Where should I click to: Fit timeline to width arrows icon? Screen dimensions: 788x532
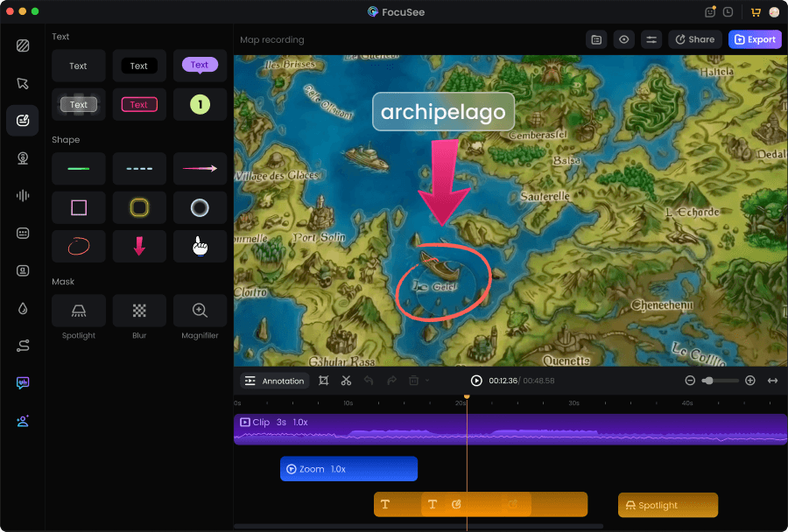coord(772,381)
